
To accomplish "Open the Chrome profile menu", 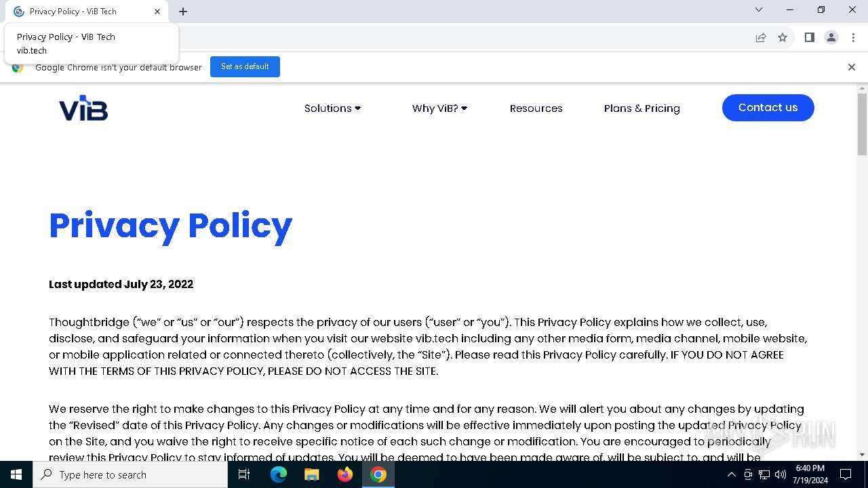I will [x=831, y=37].
